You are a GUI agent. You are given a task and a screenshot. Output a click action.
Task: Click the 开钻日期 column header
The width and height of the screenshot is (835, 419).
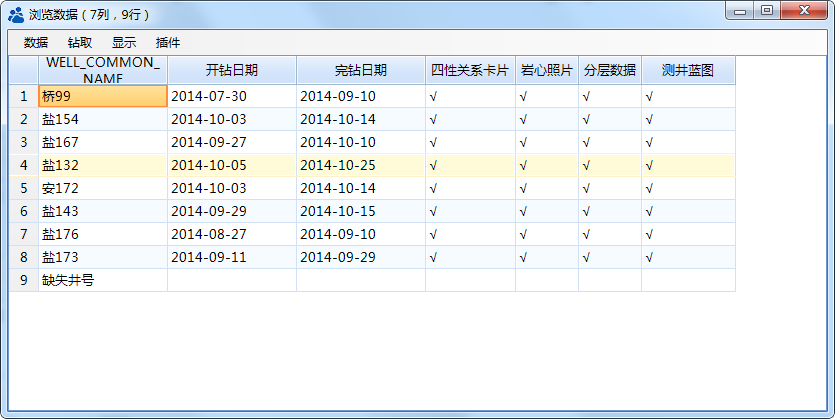(x=232, y=70)
